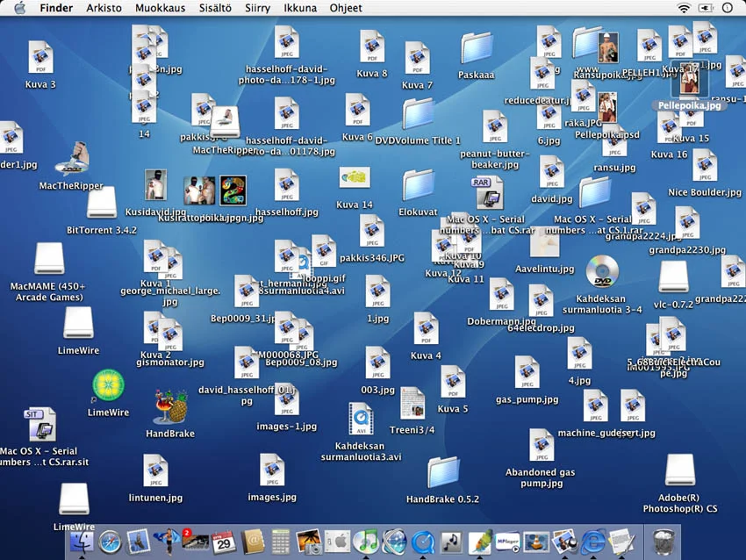746x560 pixels.
Task: Select the Adobe Photoshop CS disk icon
Action: 680,470
